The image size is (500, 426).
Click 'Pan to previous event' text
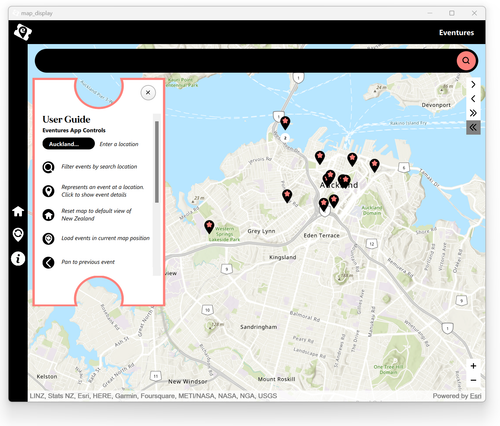(x=88, y=262)
